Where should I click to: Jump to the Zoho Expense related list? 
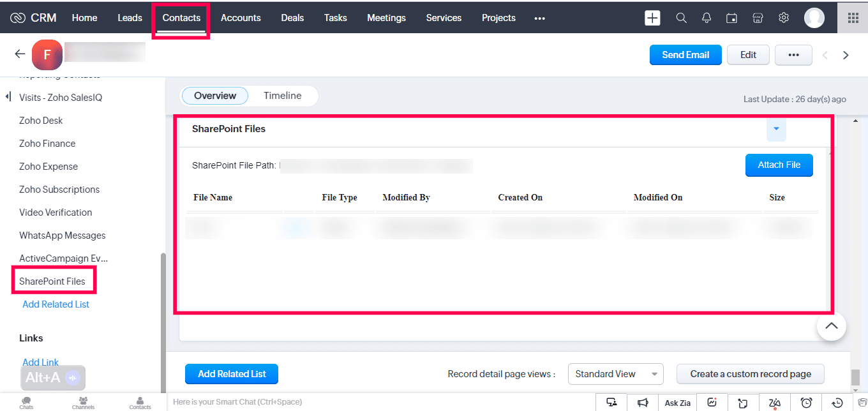(x=49, y=167)
